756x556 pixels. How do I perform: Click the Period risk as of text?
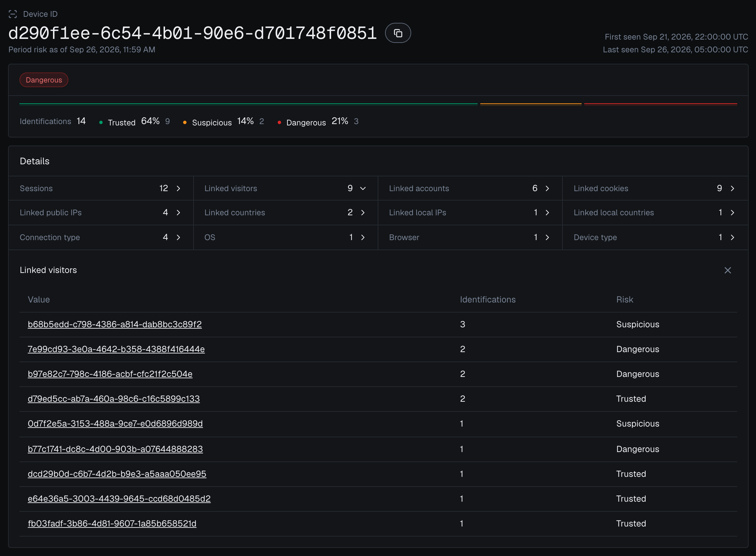click(82, 50)
